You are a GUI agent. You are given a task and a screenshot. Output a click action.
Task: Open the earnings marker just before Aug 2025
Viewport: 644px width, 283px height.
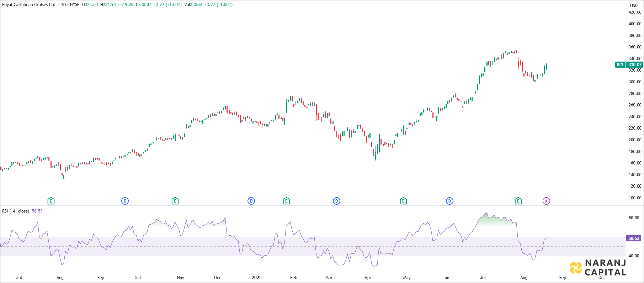click(x=518, y=201)
